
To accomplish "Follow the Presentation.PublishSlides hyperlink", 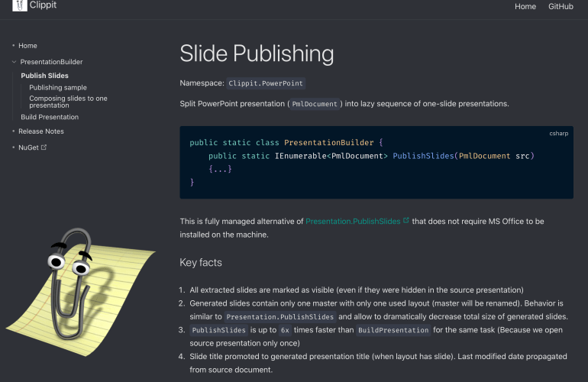I will (353, 222).
